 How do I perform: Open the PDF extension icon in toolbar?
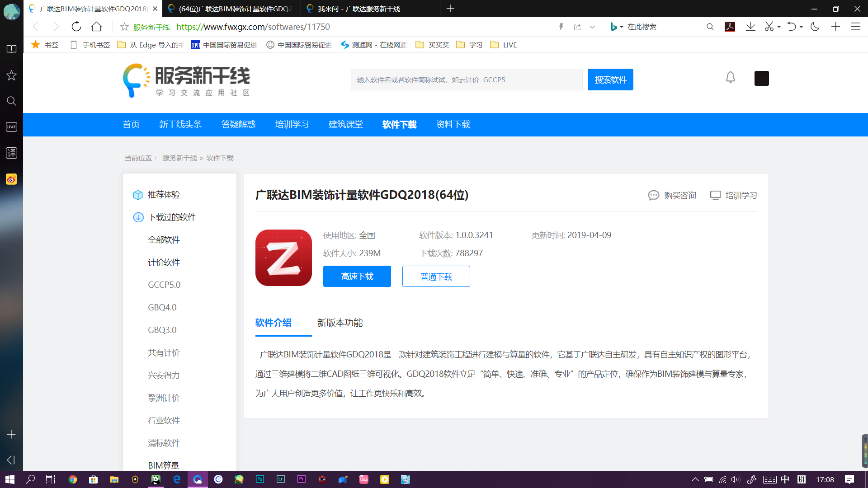tap(730, 27)
